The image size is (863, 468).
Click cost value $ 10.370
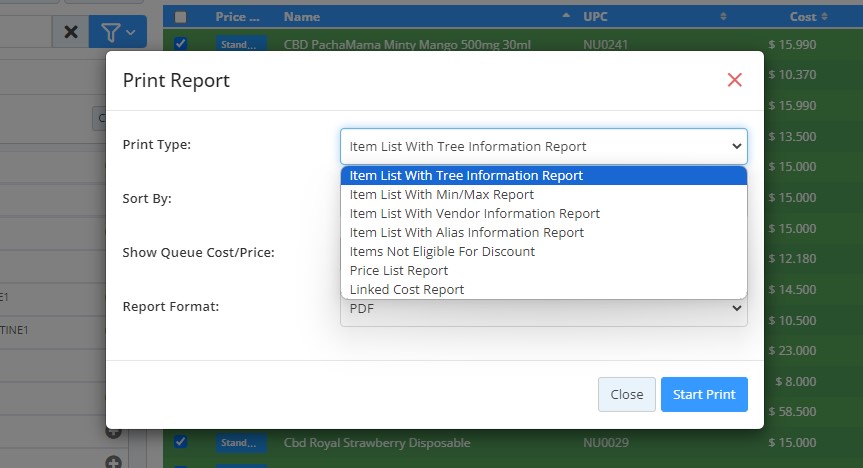792,74
